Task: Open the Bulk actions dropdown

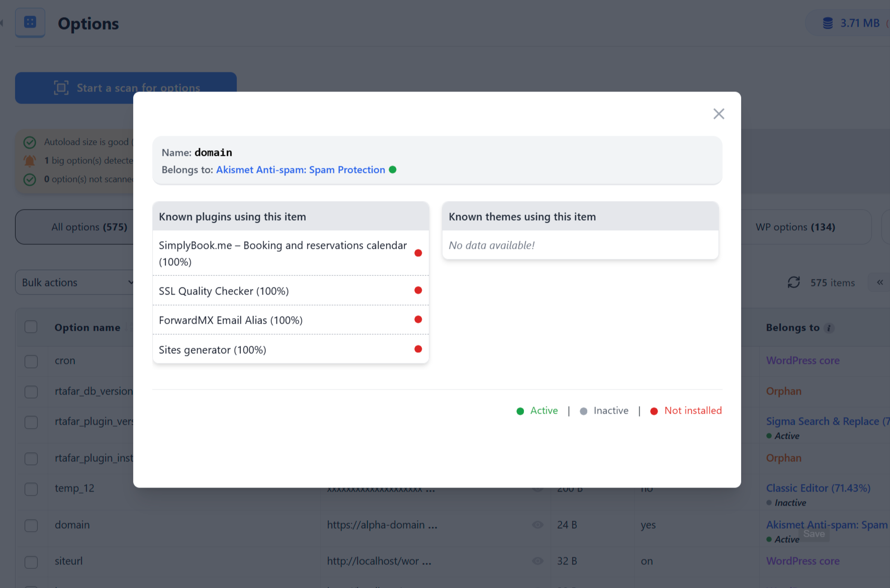Action: [75, 282]
